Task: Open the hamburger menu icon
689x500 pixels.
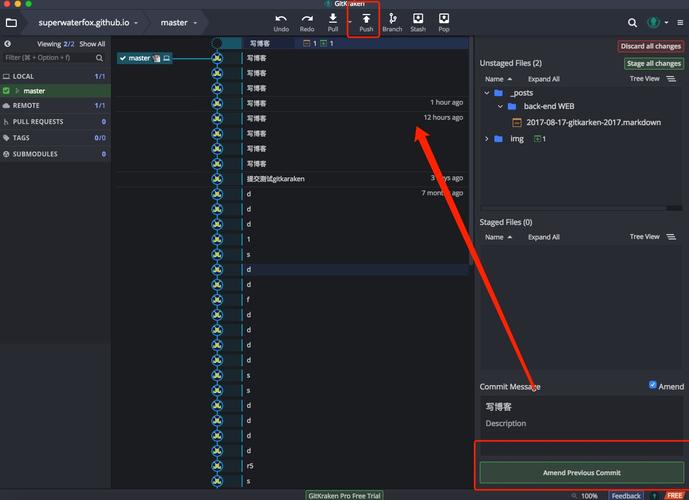Action: pos(680,22)
